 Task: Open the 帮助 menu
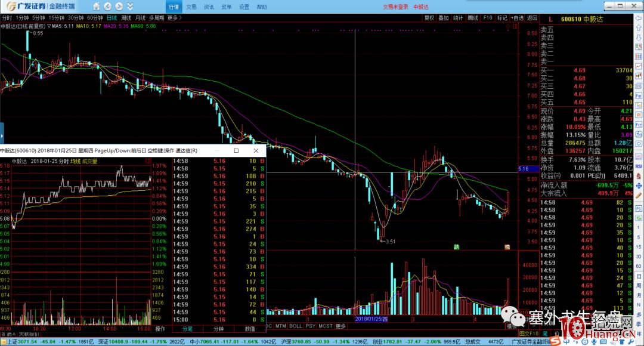point(262,7)
